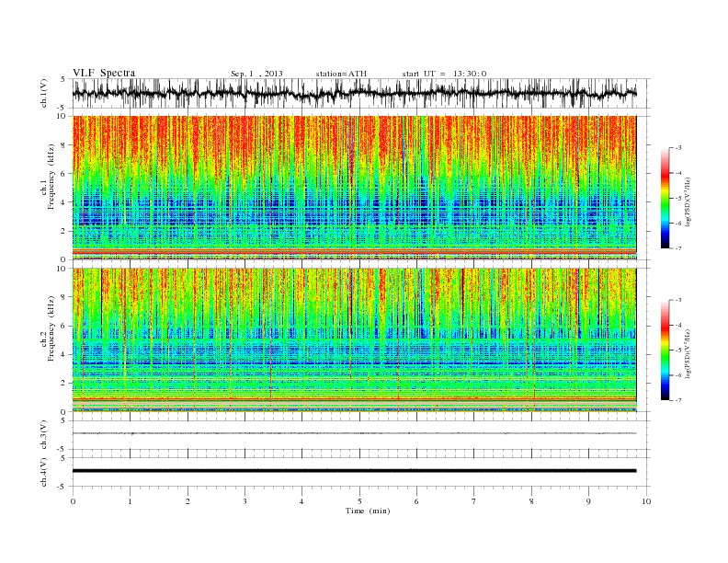Click the time axis tick label '6'
Viewport: 728px width, 563px height.
tap(416, 501)
